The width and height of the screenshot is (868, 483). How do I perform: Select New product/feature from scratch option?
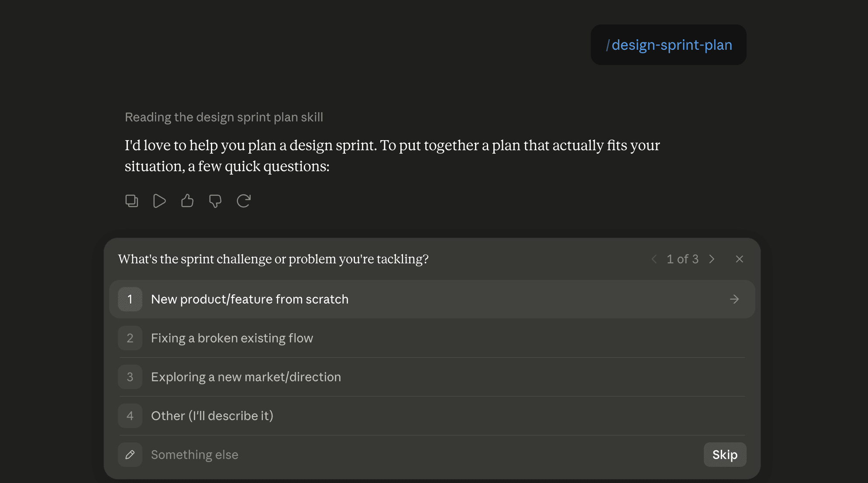coord(432,299)
